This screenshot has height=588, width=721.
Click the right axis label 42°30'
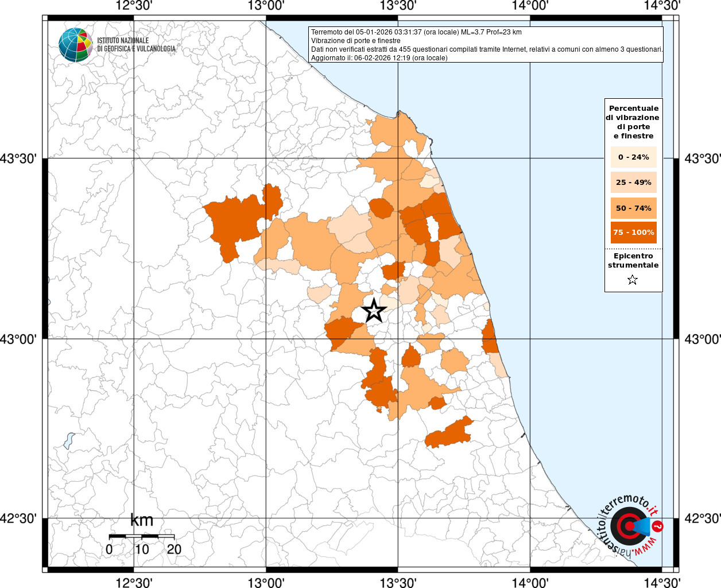pos(703,519)
